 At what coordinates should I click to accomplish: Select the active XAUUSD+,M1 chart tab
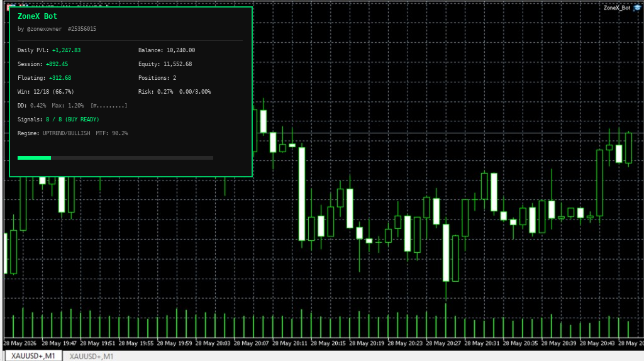tap(33, 356)
